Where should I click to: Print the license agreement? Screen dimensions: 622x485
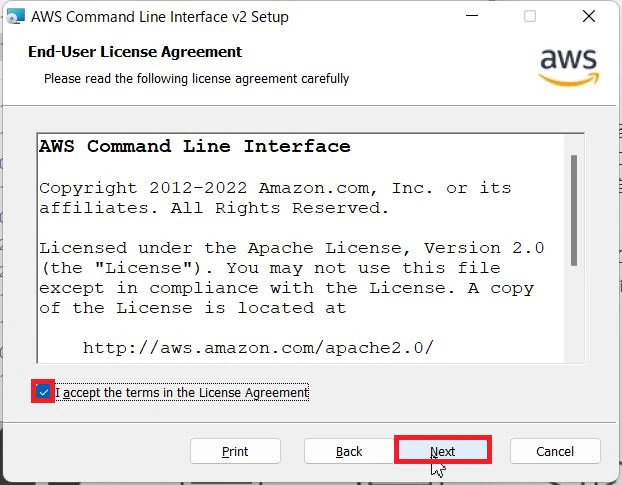point(235,451)
